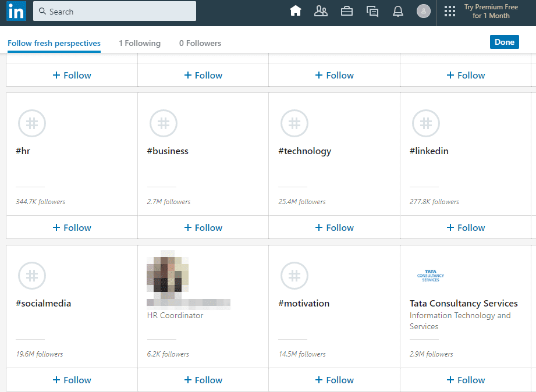Open the search magnifier icon
The width and height of the screenshot is (536, 392).
[42, 11]
